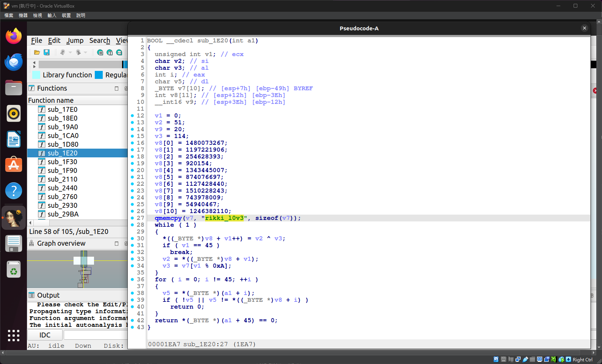Viewport: 602px width, 364px height.
Task: Open the Jump menu
Action: 75,41
